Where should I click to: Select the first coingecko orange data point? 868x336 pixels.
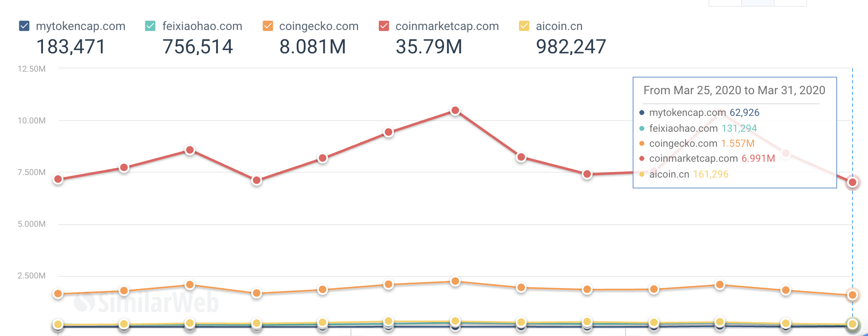(58, 294)
